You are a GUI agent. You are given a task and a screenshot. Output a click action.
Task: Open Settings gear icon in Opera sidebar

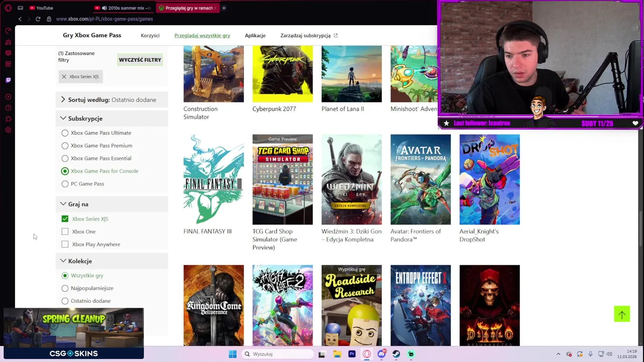(8, 130)
